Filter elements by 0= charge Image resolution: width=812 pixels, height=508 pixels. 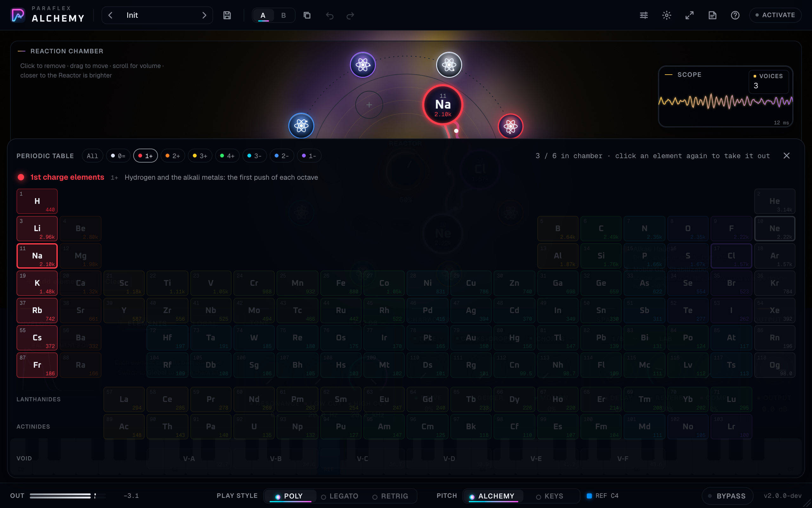[118, 156]
